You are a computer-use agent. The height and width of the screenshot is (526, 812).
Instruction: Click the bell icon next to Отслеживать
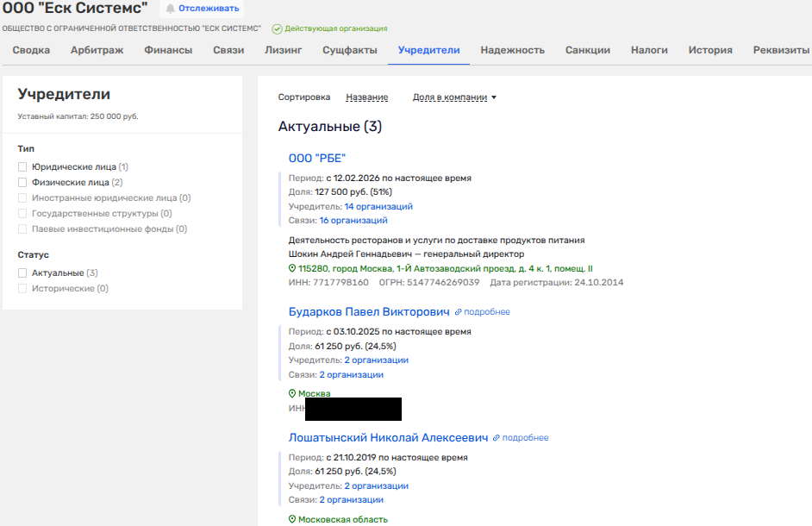170,9
